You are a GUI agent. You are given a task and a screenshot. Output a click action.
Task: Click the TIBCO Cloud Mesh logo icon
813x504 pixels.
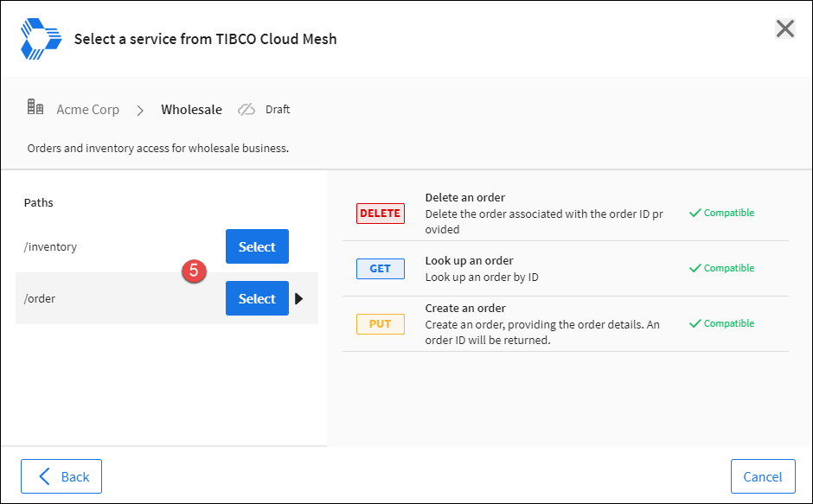(x=41, y=39)
